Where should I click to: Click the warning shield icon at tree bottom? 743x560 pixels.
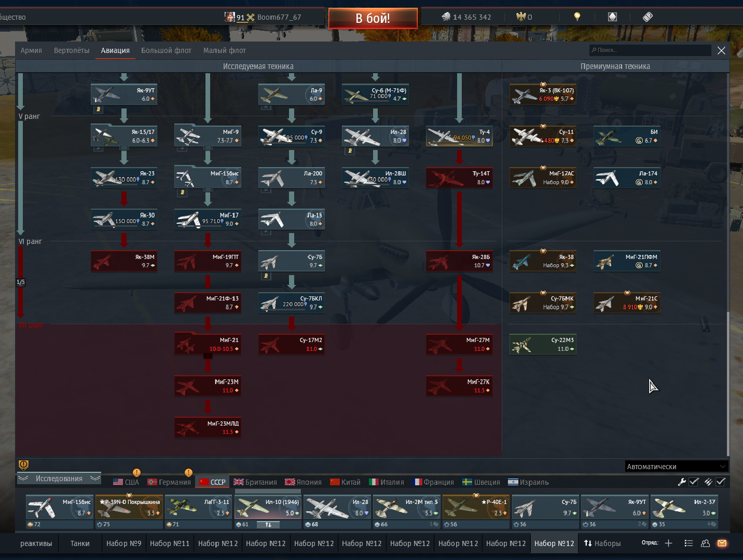pyautogui.click(x=23, y=465)
